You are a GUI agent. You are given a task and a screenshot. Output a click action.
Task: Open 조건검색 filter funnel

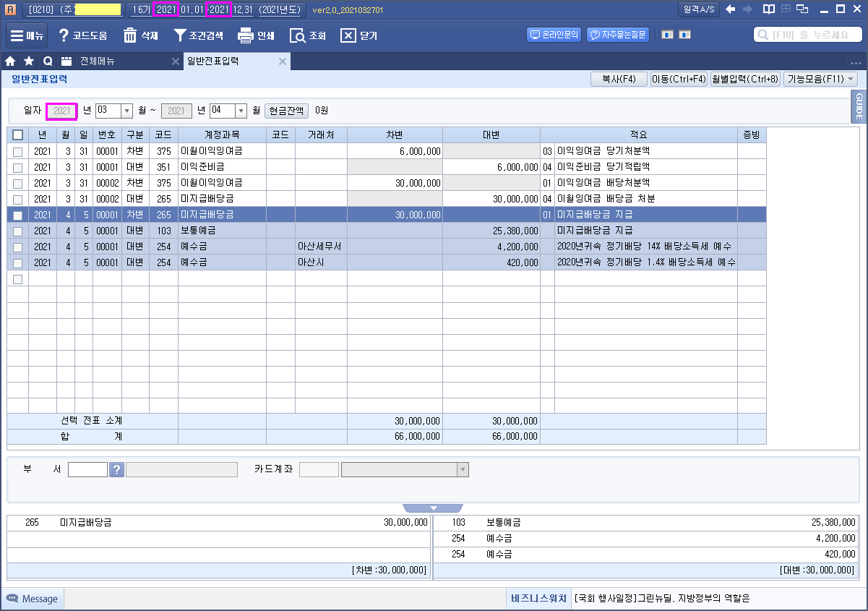tap(180, 35)
